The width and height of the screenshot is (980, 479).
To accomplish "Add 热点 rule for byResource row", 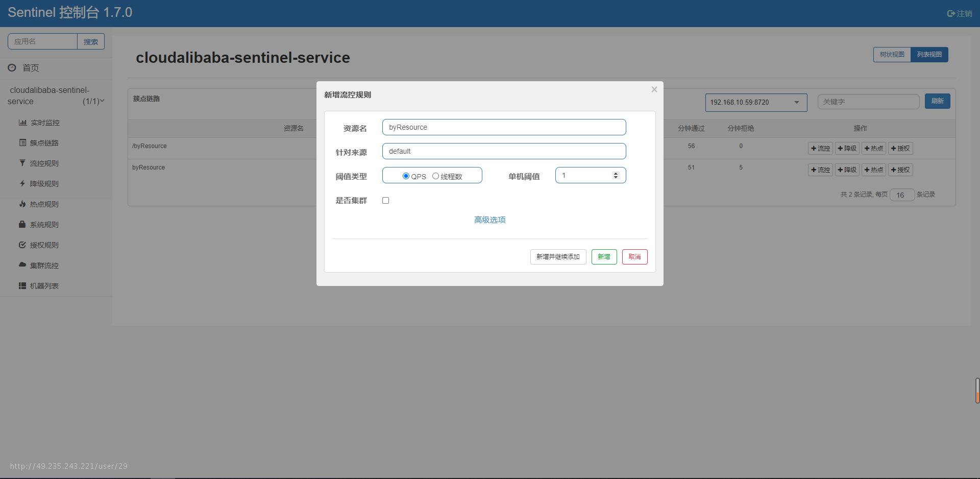I will [x=874, y=170].
